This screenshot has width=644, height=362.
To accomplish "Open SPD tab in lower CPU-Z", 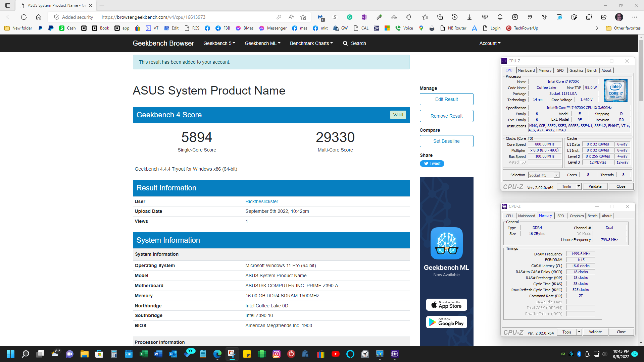I will pyautogui.click(x=560, y=216).
